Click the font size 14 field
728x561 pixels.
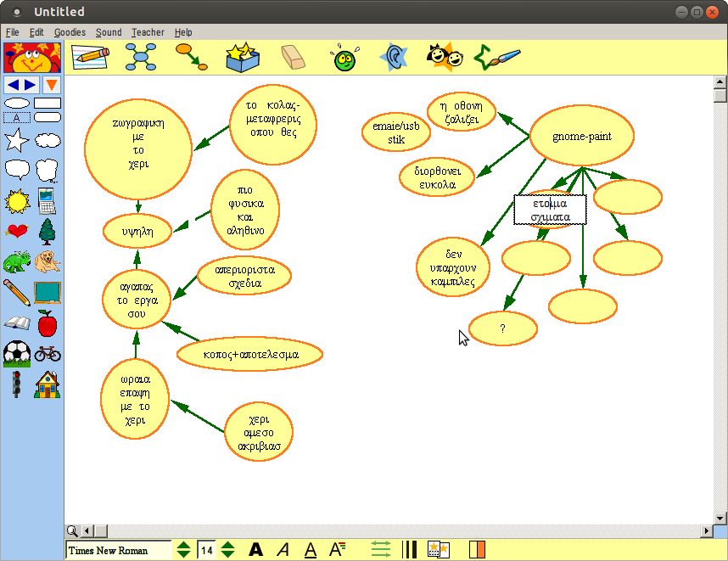[207, 550]
